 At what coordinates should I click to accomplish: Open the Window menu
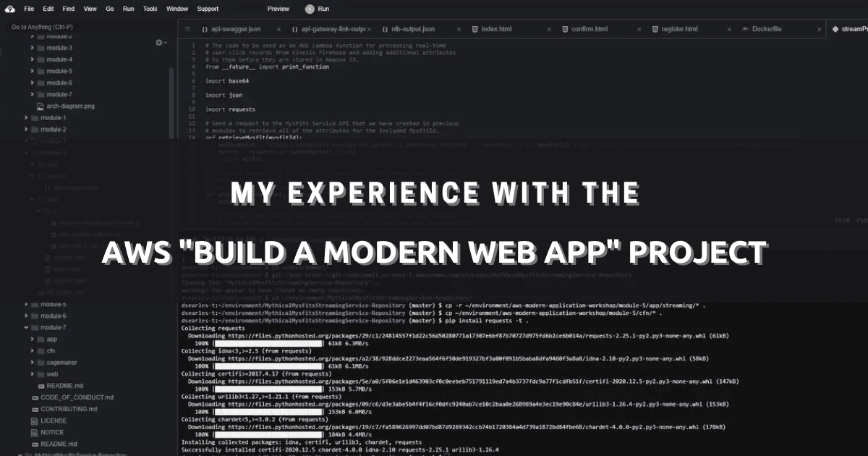tap(177, 9)
